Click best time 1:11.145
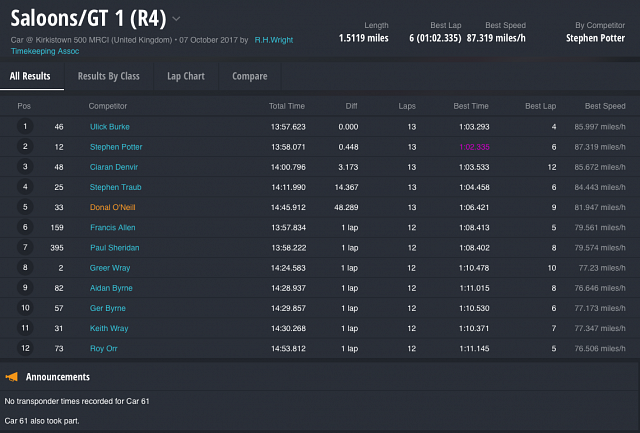 [474, 349]
